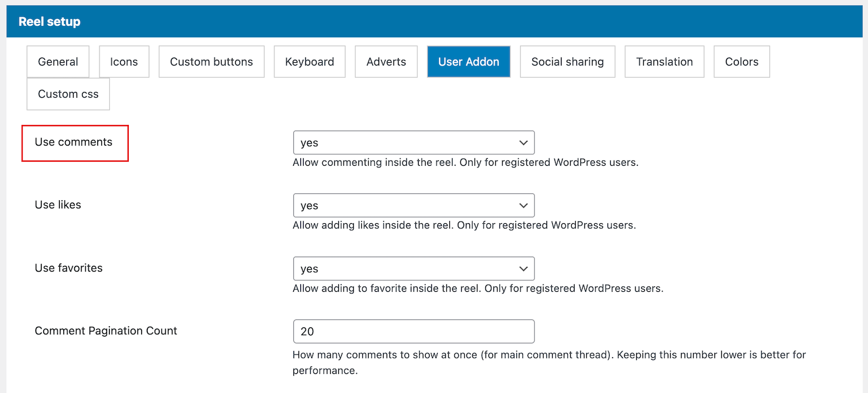Click the highlighted 'Use comments' label text
This screenshot has width=868, height=393.
(x=74, y=142)
